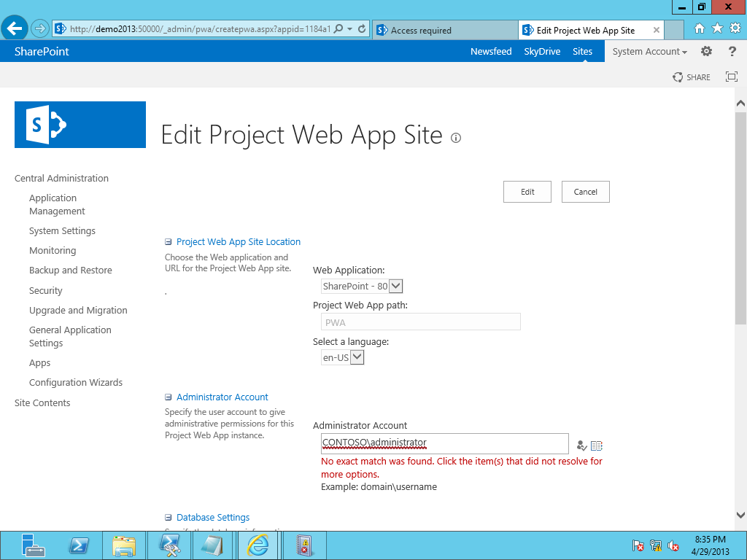Collapse the Database Settings section
Viewport: 747px width, 560px height.
point(169,518)
